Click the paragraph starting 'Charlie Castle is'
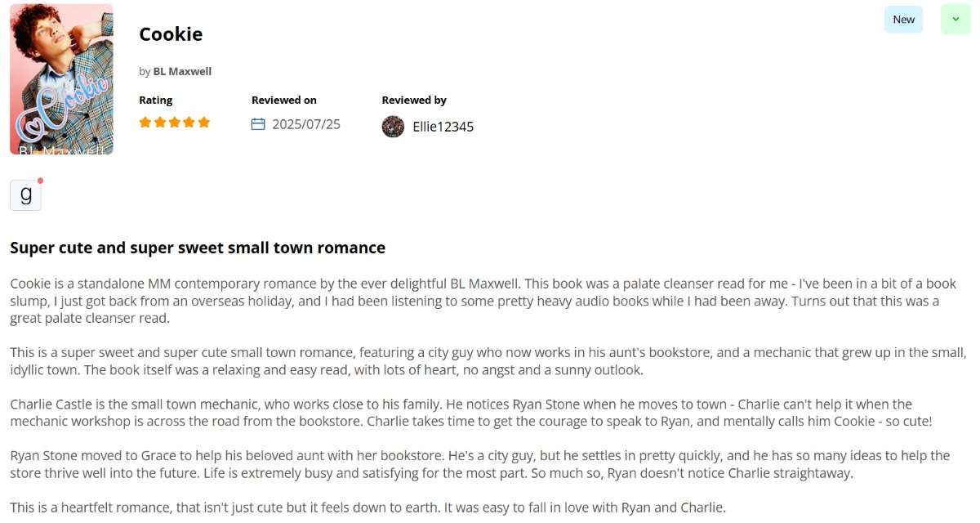This screenshot has height=523, width=980. coord(471,413)
